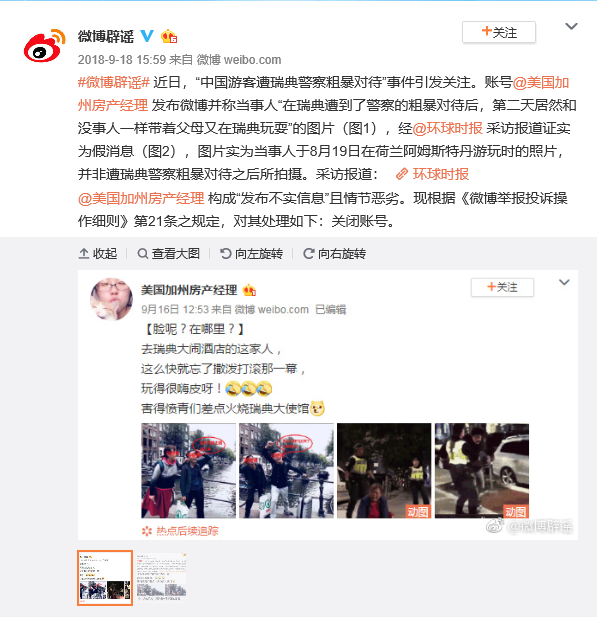Select the first highlighted image thumbnail
This screenshot has height=619, width=597.
105,578
